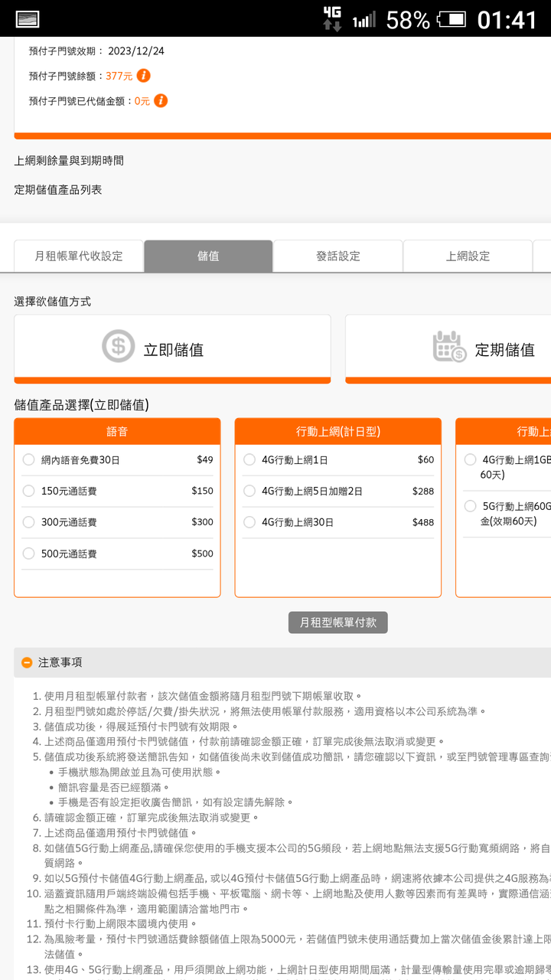Tap the 月租型帳單付款 button
551x980 pixels.
pyautogui.click(x=338, y=622)
